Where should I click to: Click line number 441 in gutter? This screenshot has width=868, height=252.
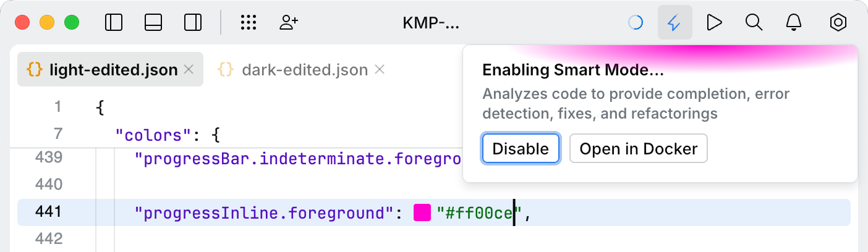pos(49,212)
